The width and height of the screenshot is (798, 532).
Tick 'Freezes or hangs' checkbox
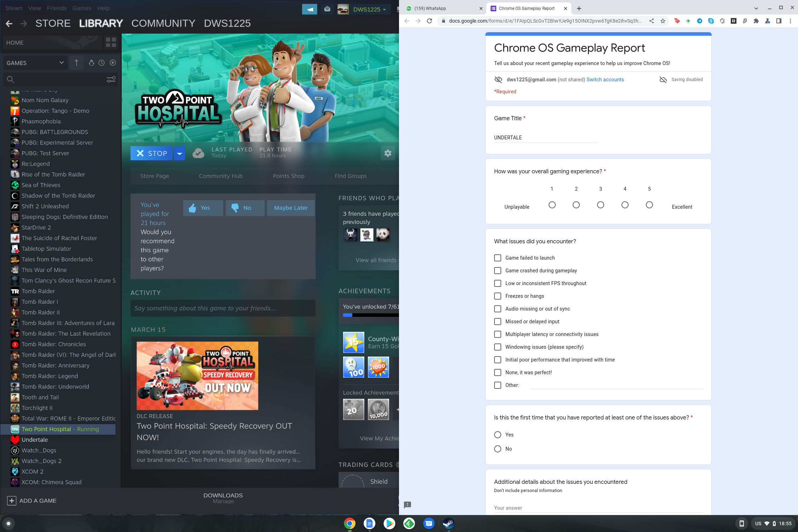click(498, 296)
